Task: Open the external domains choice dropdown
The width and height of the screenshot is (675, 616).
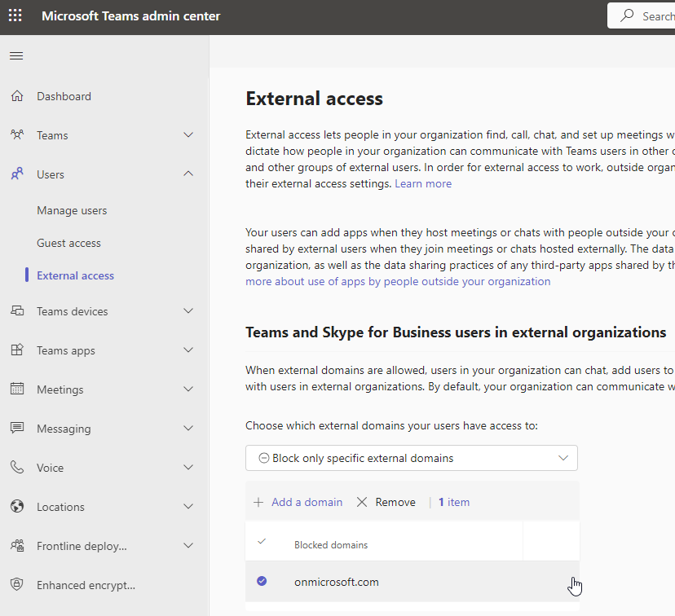Action: (x=411, y=458)
